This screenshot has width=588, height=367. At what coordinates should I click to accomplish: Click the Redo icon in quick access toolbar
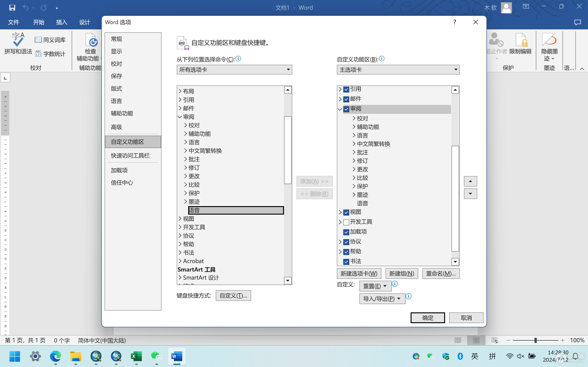tap(44, 8)
